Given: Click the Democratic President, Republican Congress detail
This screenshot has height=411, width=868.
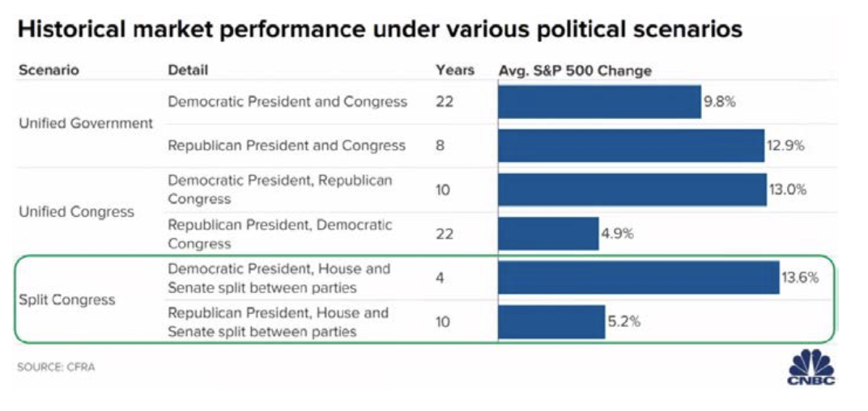Looking at the screenshot, I should click(280, 189).
